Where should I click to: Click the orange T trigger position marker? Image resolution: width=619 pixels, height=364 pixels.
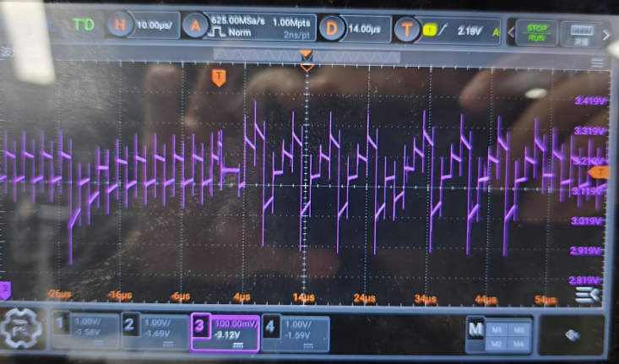219,78
